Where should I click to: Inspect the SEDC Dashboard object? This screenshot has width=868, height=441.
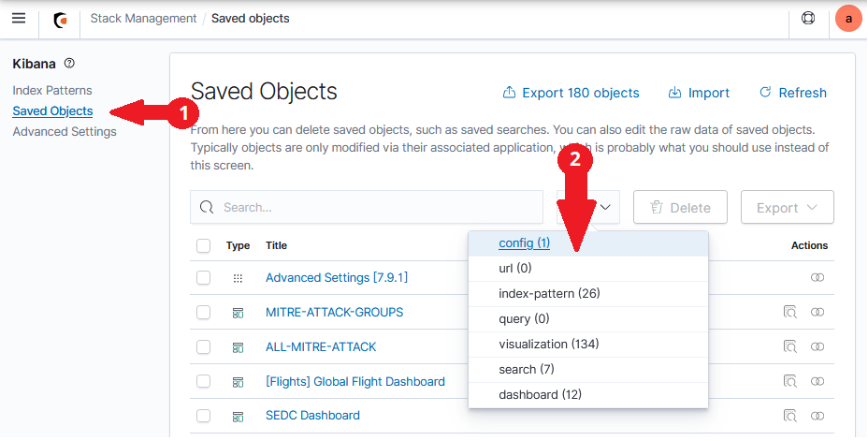(790, 416)
